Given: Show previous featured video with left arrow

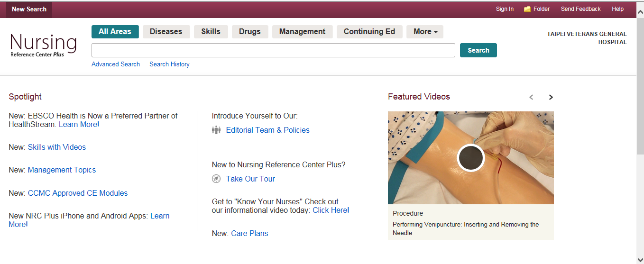Looking at the screenshot, I should (x=531, y=97).
